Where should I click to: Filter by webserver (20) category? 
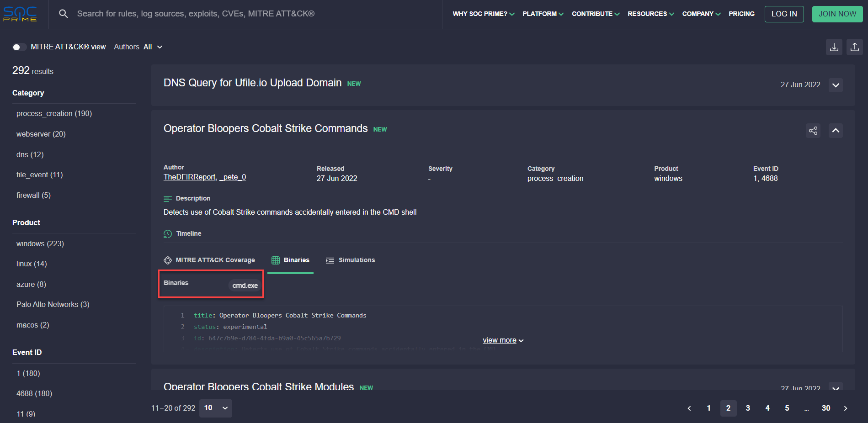41,134
